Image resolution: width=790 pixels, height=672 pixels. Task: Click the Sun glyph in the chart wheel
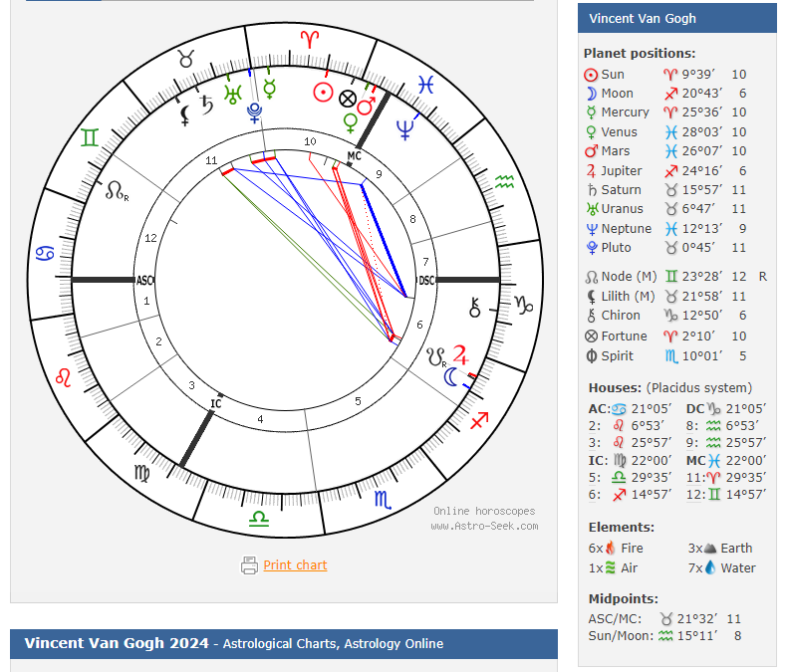323,93
